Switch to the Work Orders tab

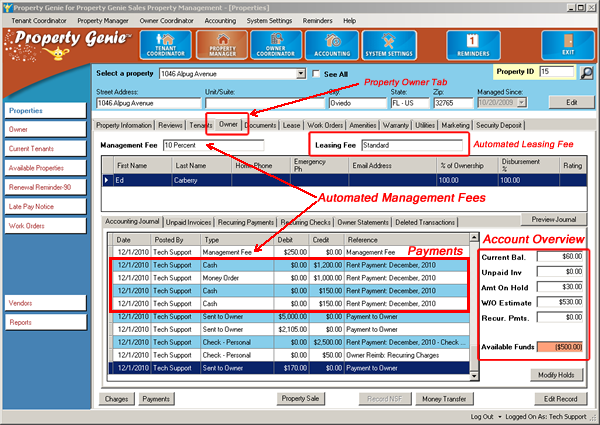325,125
